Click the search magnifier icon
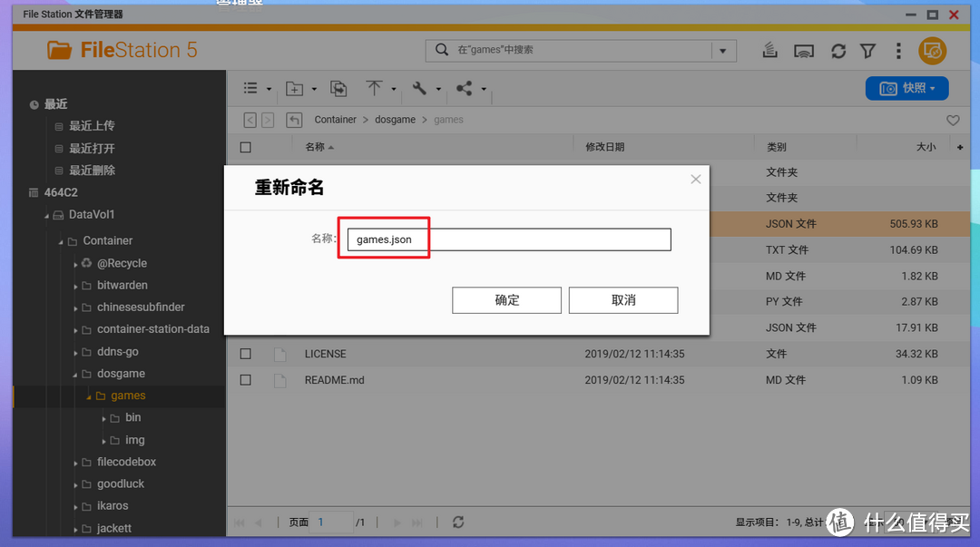 (441, 50)
